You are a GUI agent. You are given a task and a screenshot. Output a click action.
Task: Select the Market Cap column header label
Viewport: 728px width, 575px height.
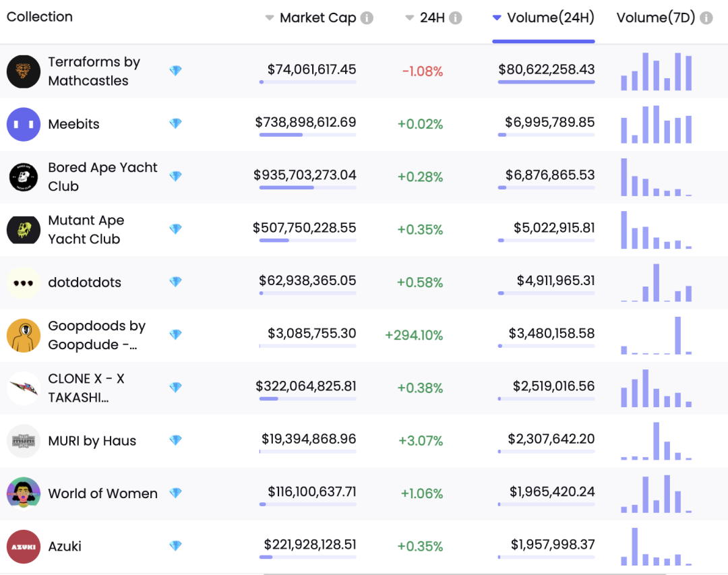pyautogui.click(x=317, y=18)
